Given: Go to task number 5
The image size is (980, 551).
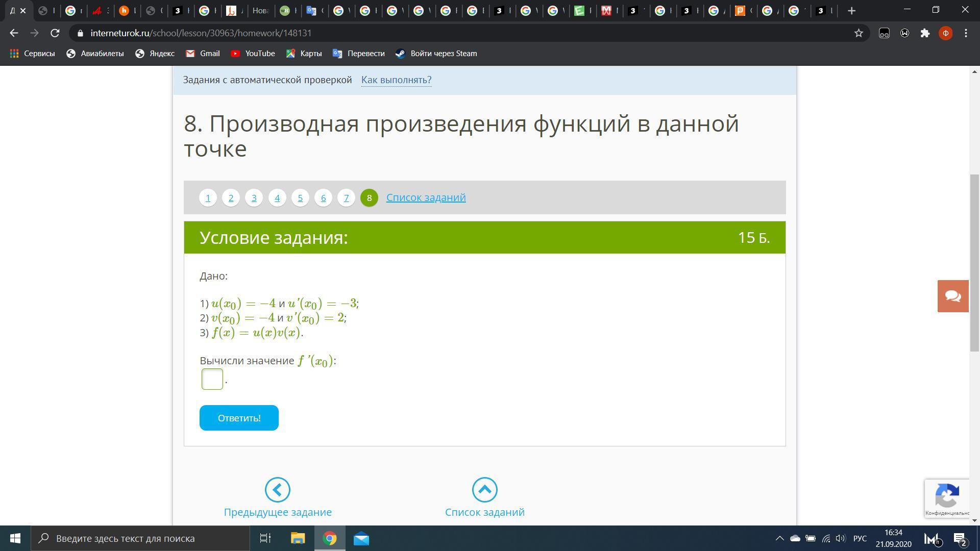Looking at the screenshot, I should [x=300, y=197].
